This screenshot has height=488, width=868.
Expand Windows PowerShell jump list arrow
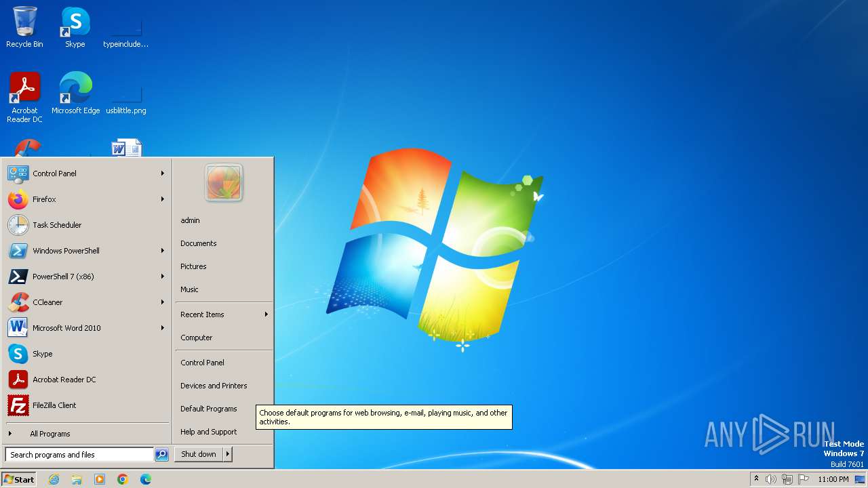(163, 251)
